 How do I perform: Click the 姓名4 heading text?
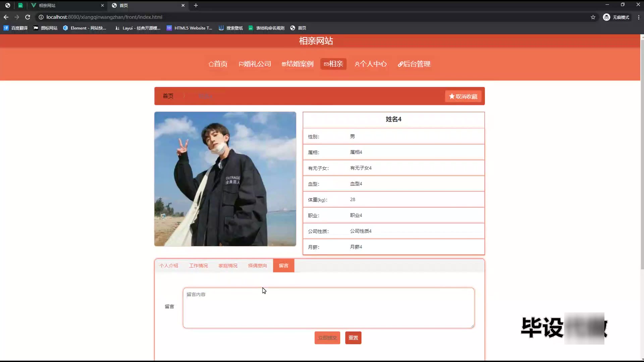393,119
